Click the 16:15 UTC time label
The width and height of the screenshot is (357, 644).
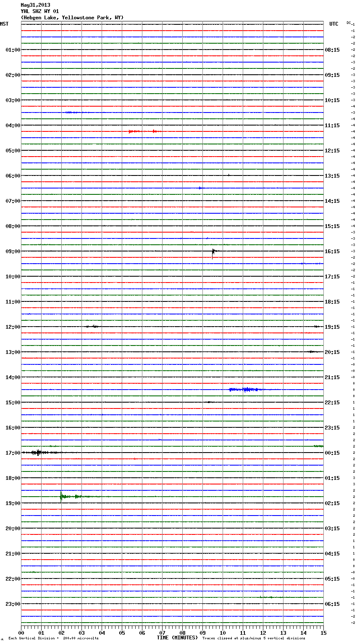click(332, 251)
